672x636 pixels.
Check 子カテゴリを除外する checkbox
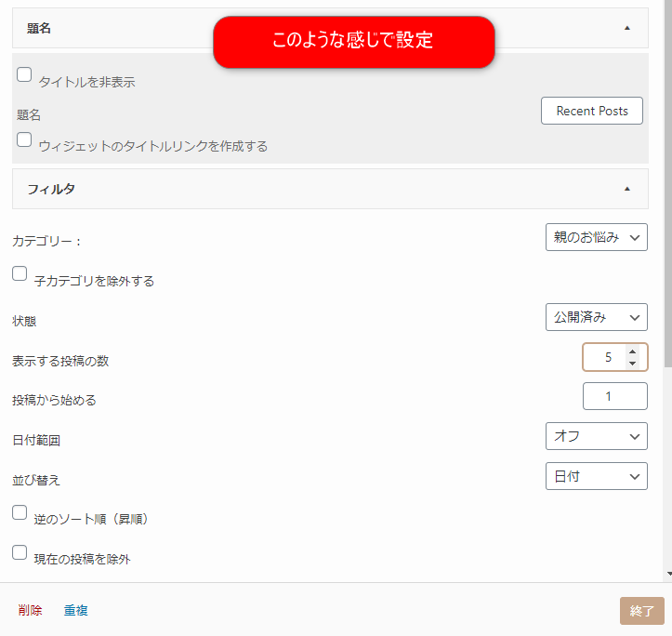20,273
